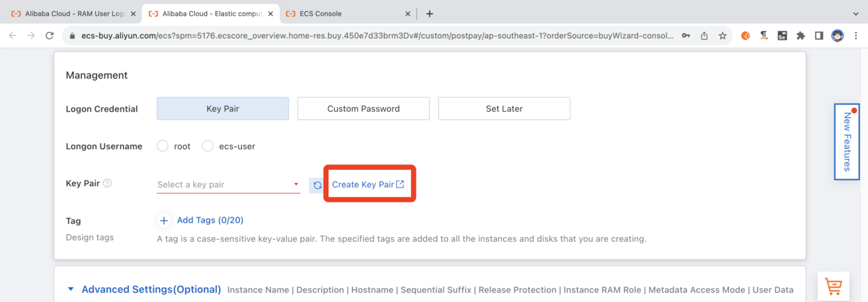Viewport: 868px width, 302px height.
Task: Reload the page with the browser refresh icon
Action: pyautogui.click(x=50, y=36)
